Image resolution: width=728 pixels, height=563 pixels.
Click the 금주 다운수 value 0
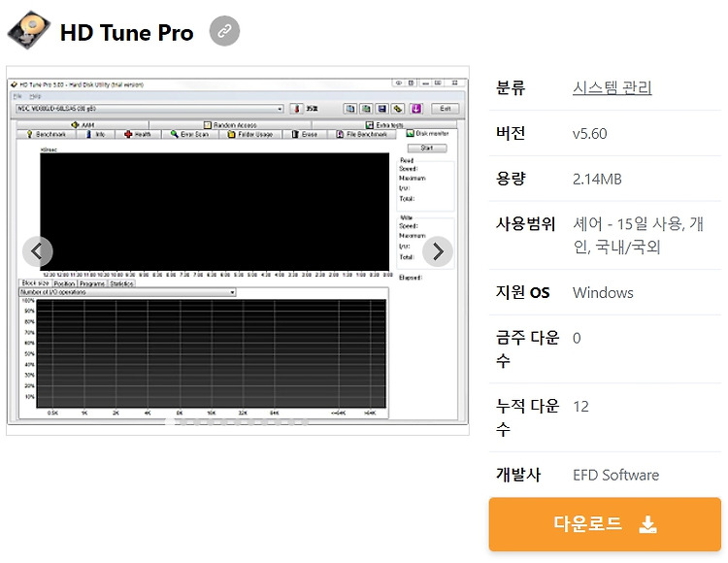click(x=577, y=338)
